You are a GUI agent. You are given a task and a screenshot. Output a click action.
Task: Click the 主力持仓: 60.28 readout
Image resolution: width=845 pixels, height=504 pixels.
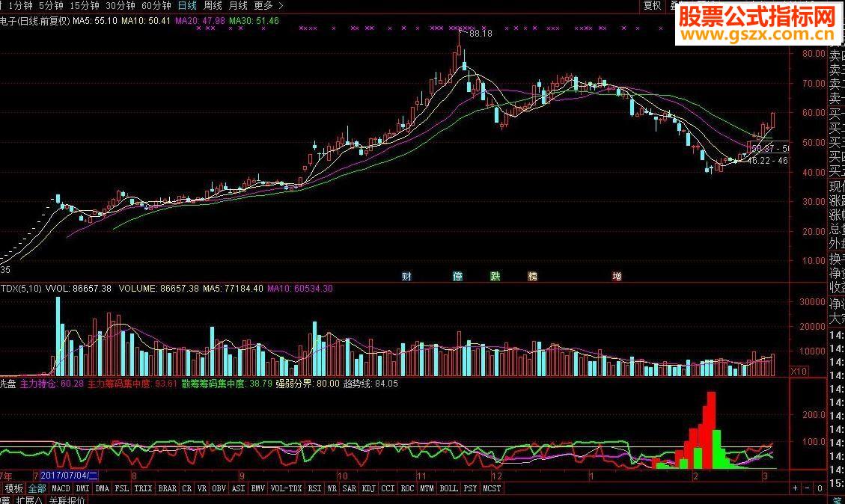tap(52, 384)
